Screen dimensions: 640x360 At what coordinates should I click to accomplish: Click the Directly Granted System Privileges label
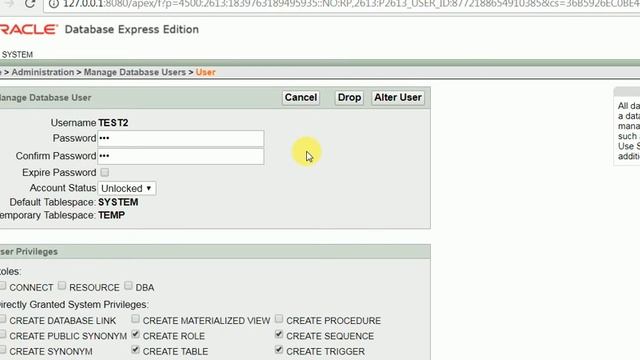coord(74,304)
